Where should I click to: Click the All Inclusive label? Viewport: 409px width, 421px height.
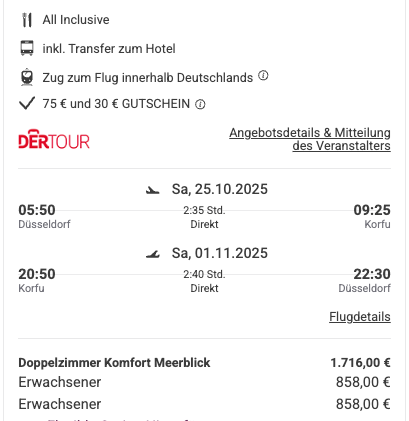click(x=76, y=20)
